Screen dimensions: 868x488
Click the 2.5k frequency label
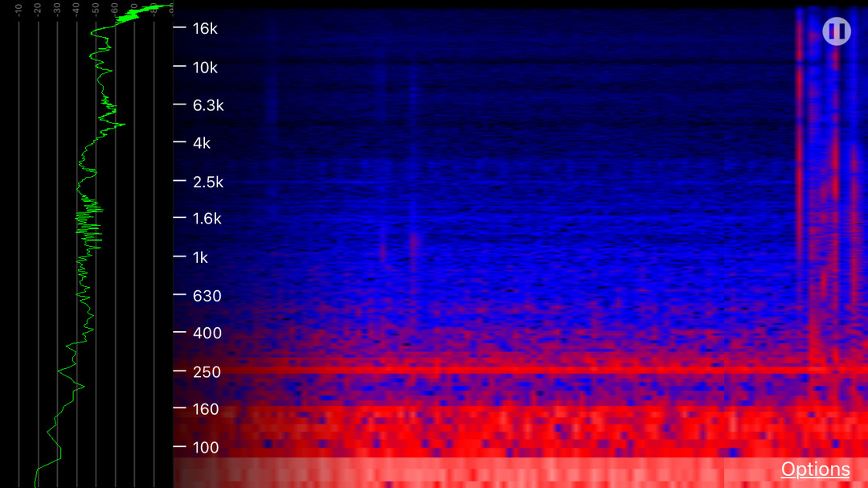pos(208,182)
